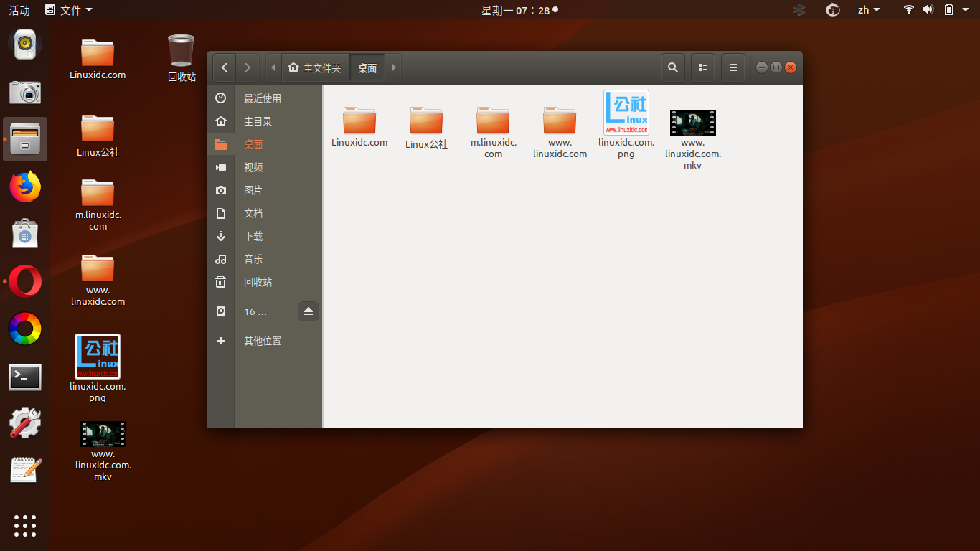This screenshot has width=980, height=551.
Task: Open the 文件 application menu in top bar
Action: [x=69, y=10]
